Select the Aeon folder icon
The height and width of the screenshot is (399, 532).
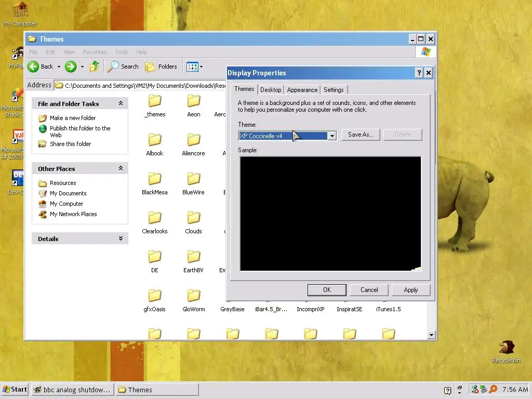coord(194,101)
